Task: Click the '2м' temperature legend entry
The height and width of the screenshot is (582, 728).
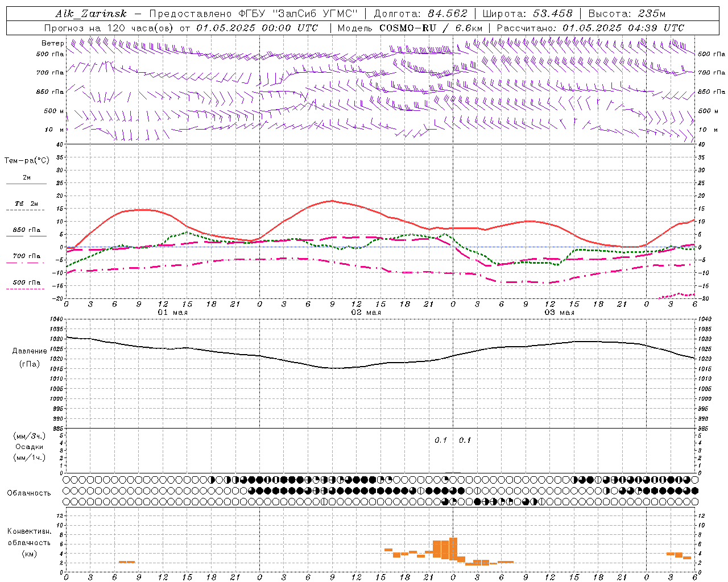Action: coord(27,177)
